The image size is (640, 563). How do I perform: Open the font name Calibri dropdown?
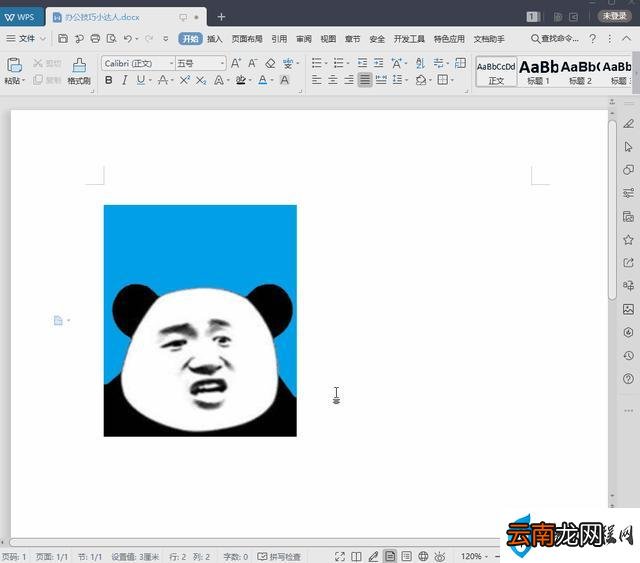171,63
